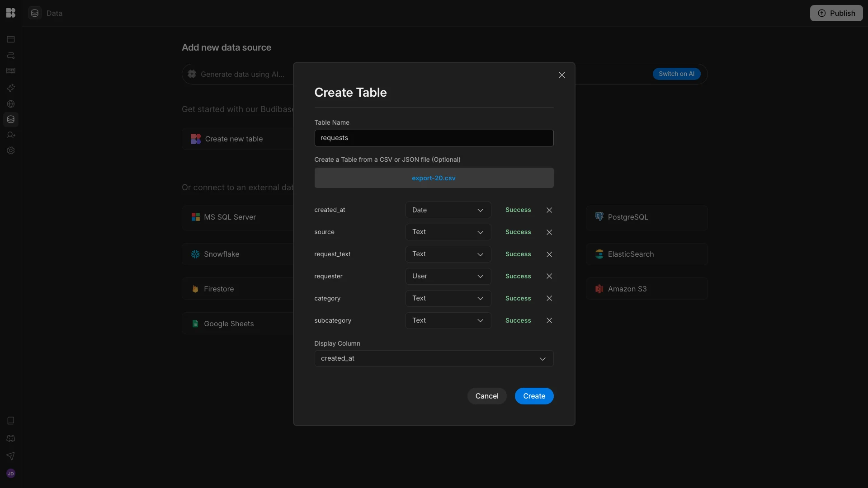Click the Table Name input field

pyautogui.click(x=434, y=138)
